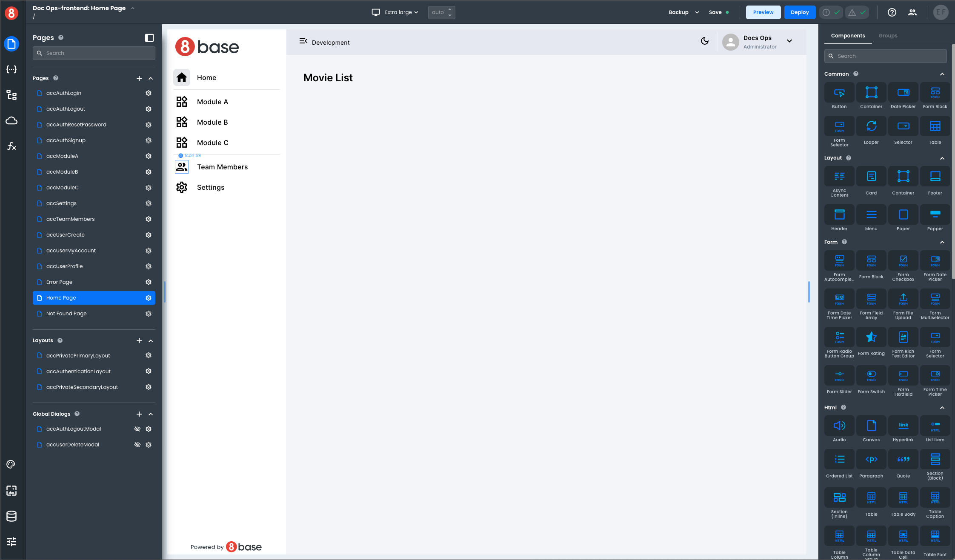The height and width of the screenshot is (560, 955).
Task: Select the accTeamMembers page in list
Action: point(71,219)
